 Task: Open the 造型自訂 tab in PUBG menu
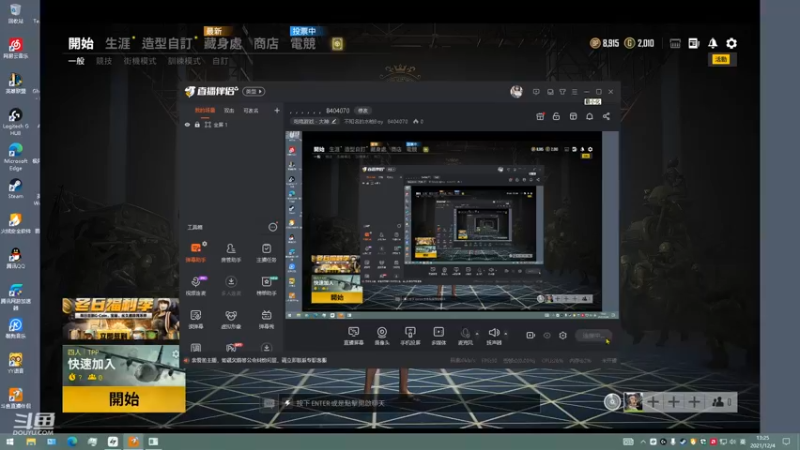167,43
